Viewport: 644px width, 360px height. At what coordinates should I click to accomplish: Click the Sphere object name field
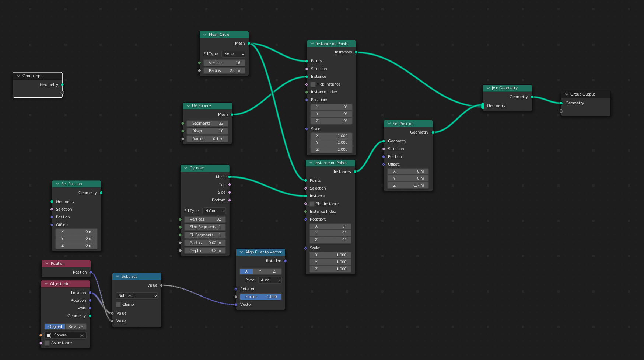[x=65, y=335]
